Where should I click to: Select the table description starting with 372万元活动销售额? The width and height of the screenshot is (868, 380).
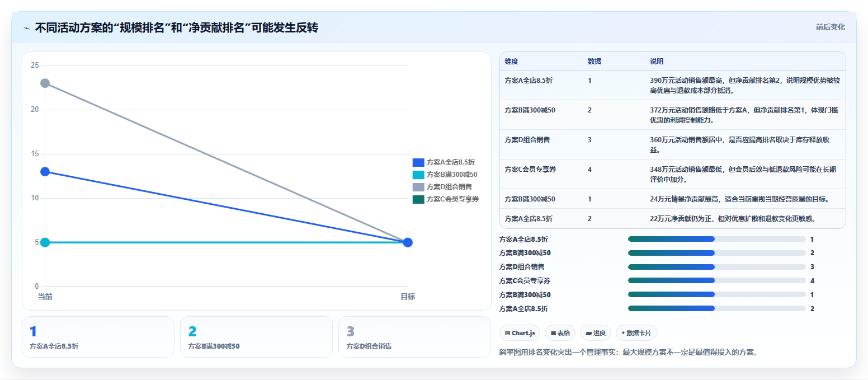tap(744, 115)
